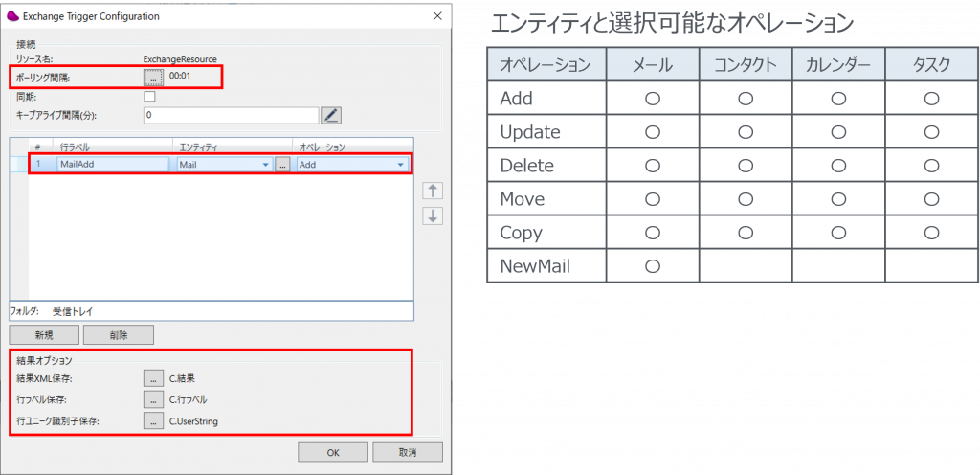Click the down arrow to move row down
Viewport: 980px width, 475px height.
434,215
